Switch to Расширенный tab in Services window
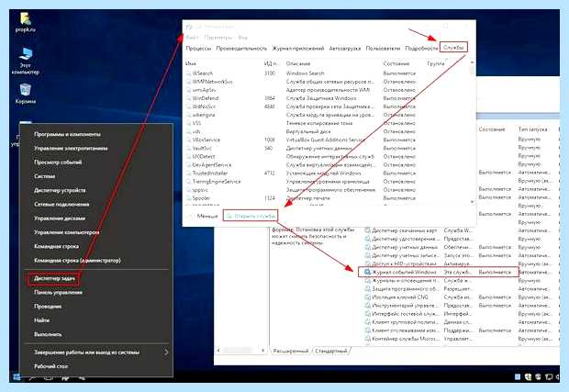This screenshot has width=569, height=392. 291,351
